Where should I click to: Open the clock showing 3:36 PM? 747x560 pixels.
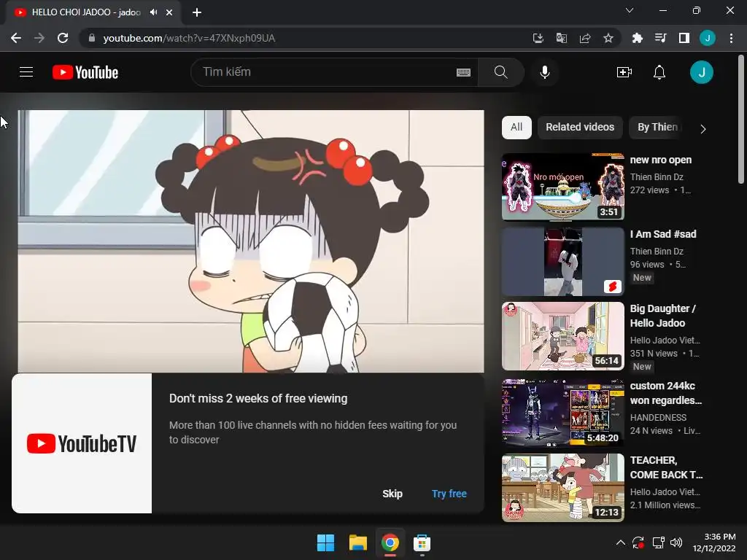click(x=714, y=542)
